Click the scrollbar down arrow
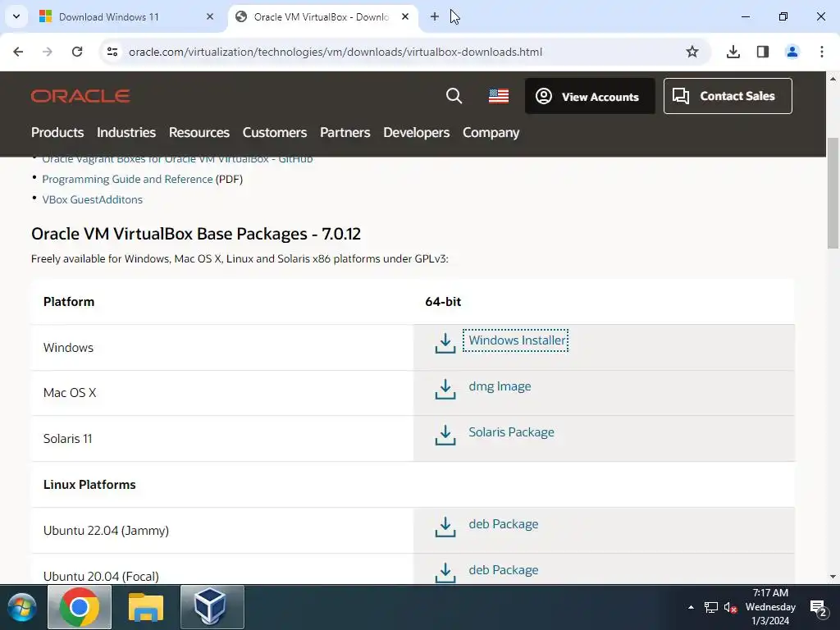The width and height of the screenshot is (840, 630). 833,577
